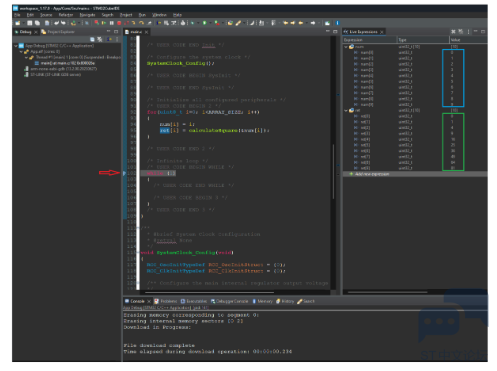497x371 pixels.
Task: Click the green bug Debug launch icon
Action: (x=192, y=23)
